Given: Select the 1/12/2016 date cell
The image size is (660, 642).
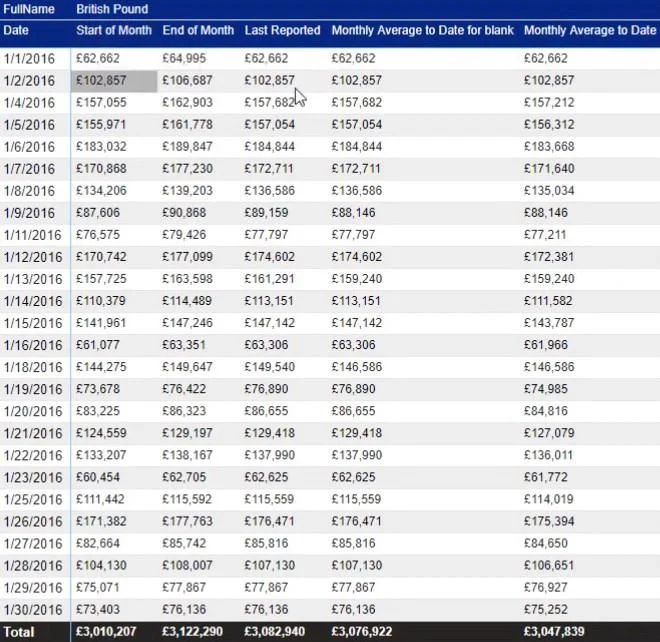Looking at the screenshot, I should coord(33,257).
